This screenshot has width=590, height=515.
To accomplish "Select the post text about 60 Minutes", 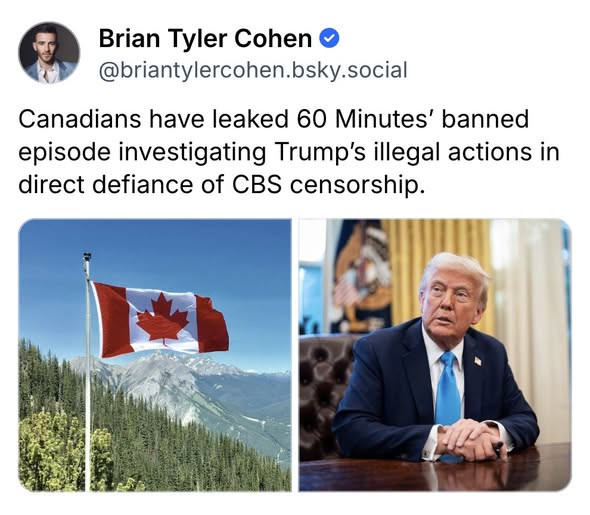I will pyautogui.click(x=289, y=152).
